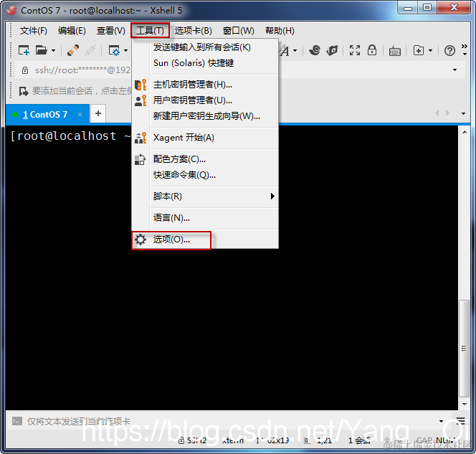This screenshot has width=476, height=454.
Task: Expand the Font dropdown arrow
Action: 295,50
